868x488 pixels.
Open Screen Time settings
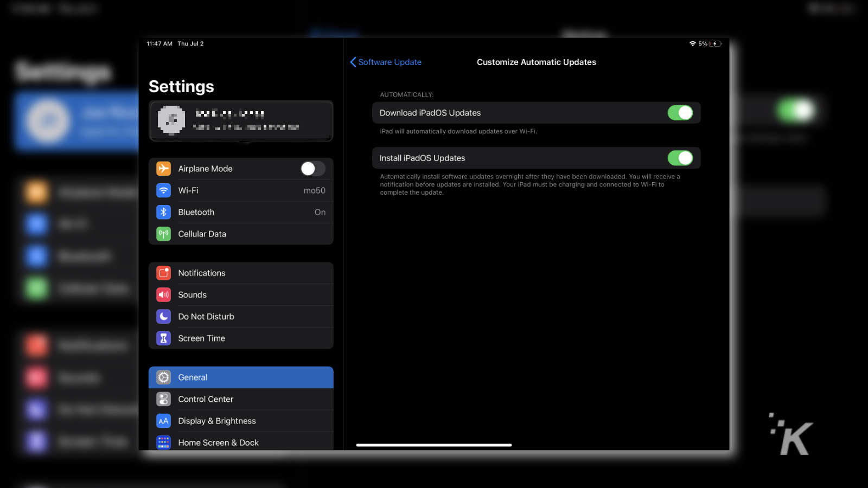tap(241, 338)
